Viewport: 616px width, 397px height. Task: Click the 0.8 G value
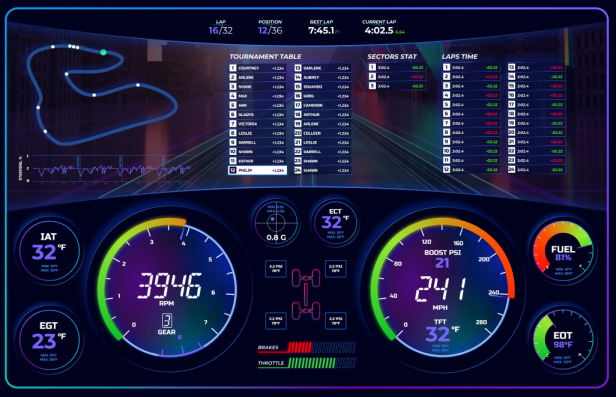click(x=276, y=237)
